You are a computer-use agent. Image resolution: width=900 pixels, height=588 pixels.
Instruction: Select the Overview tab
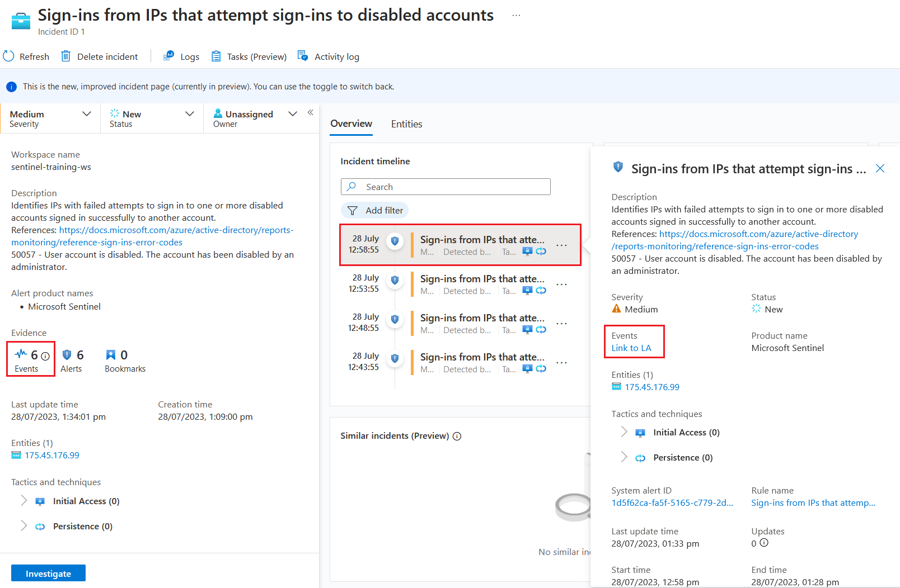tap(351, 124)
